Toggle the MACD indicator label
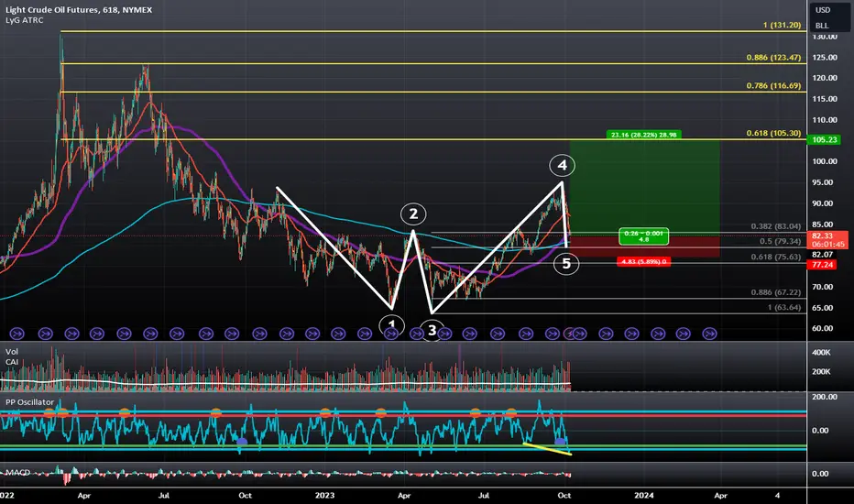854x504 pixels. (x=17, y=473)
